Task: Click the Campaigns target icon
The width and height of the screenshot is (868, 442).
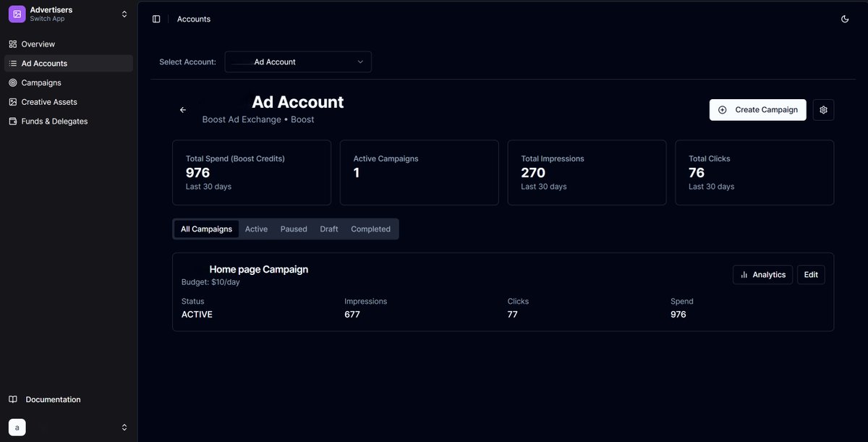Action: [x=13, y=82]
